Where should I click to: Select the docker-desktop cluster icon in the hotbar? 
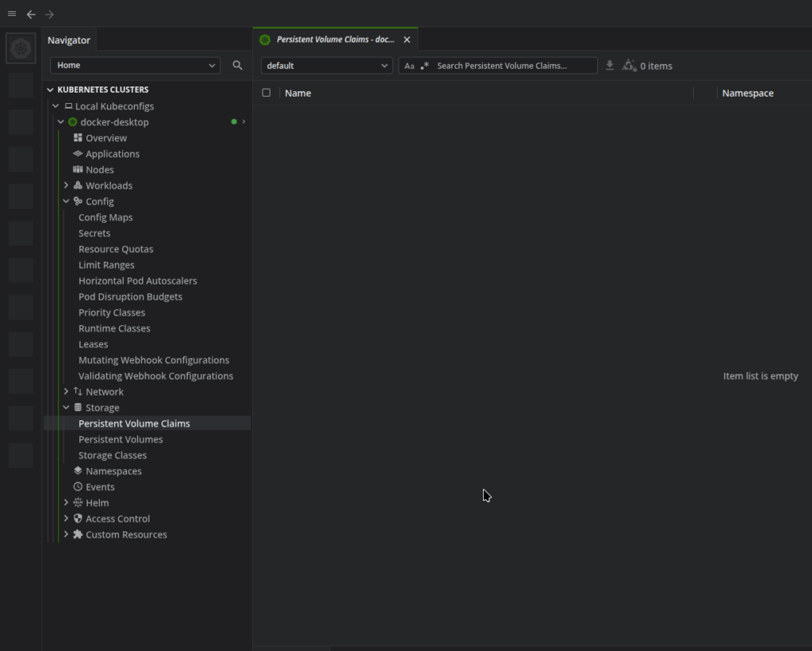pos(20,48)
